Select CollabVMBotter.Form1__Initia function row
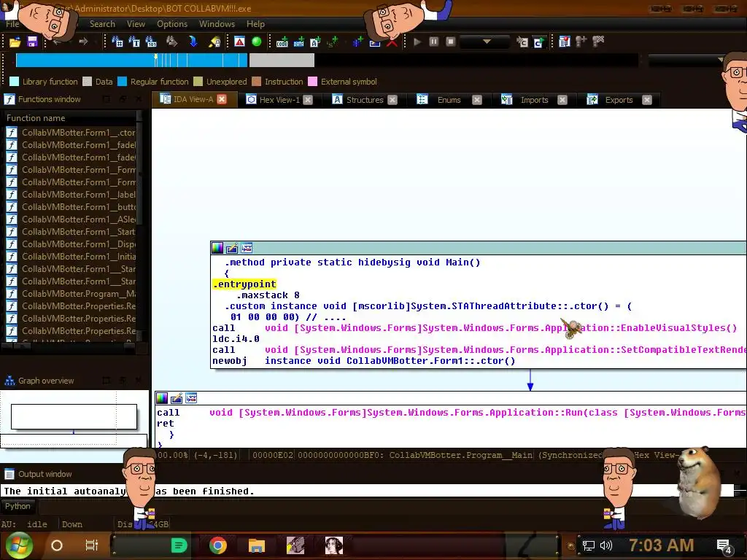Image resolution: width=747 pixels, height=560 pixels. [71, 256]
